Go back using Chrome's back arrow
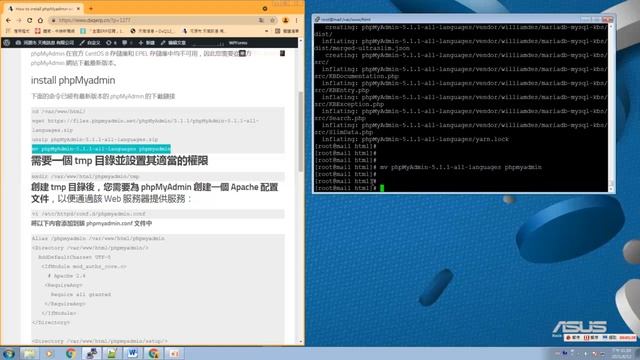The height and width of the screenshot is (360, 640). pos(9,20)
